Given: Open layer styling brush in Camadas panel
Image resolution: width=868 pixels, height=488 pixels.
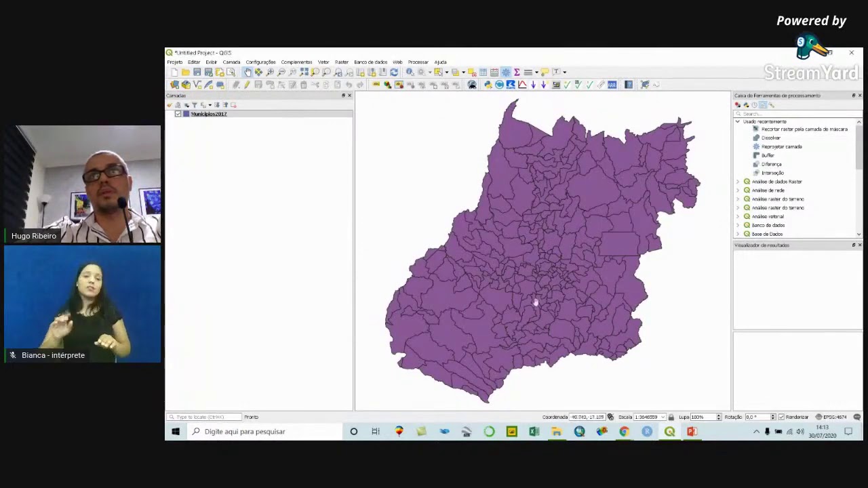Looking at the screenshot, I should click(x=170, y=105).
